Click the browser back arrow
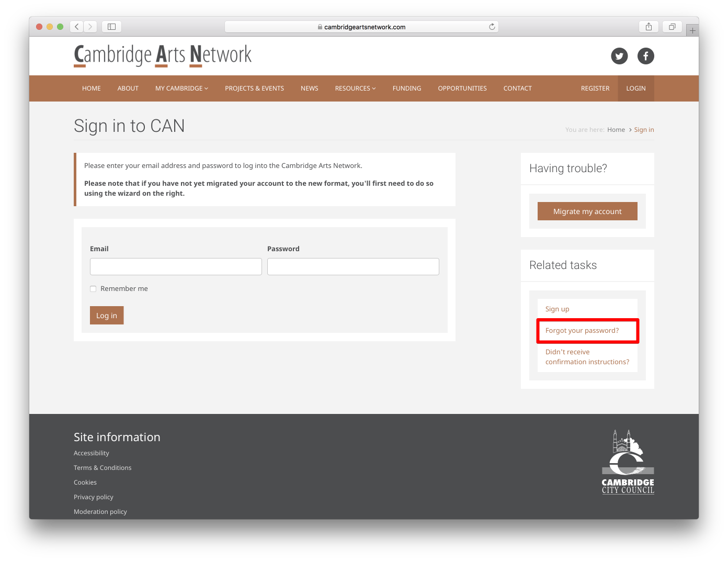Screen dimensions: 728x561 [77, 27]
